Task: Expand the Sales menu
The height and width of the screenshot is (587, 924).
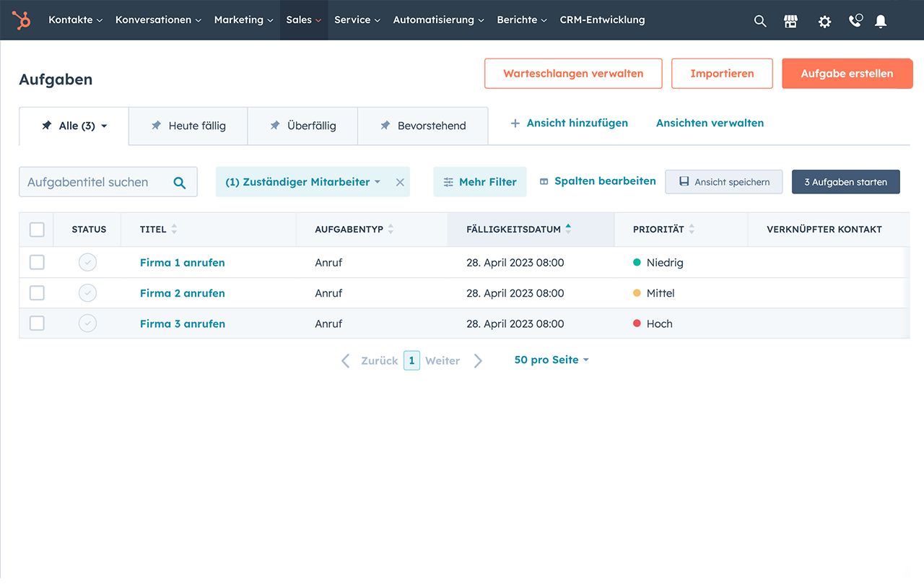Action: click(x=304, y=20)
